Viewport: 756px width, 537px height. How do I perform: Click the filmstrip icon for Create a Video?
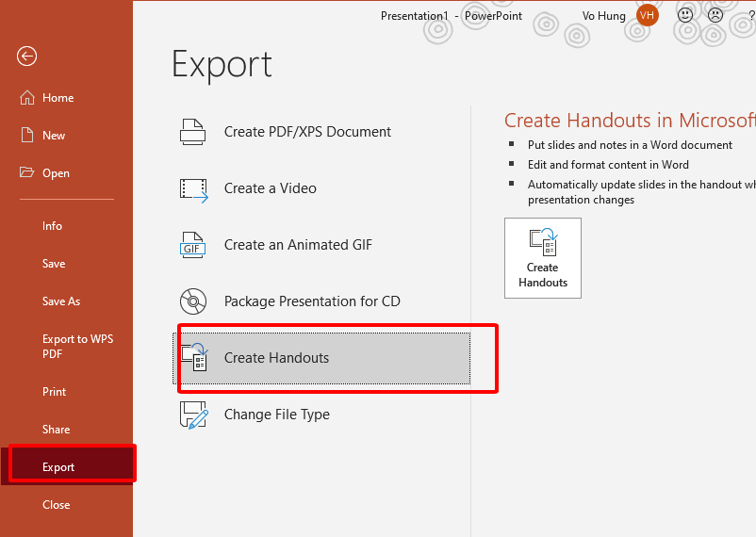(194, 189)
